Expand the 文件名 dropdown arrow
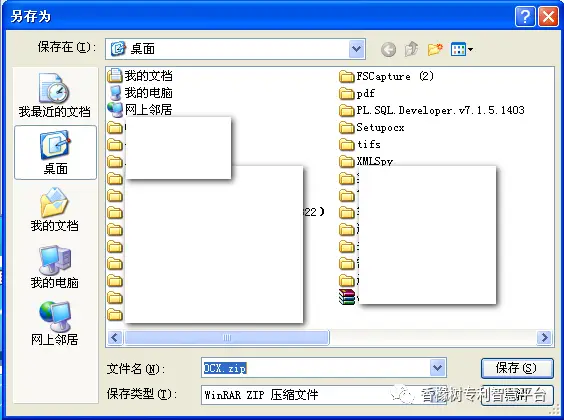This screenshot has height=420, width=564. [x=437, y=368]
